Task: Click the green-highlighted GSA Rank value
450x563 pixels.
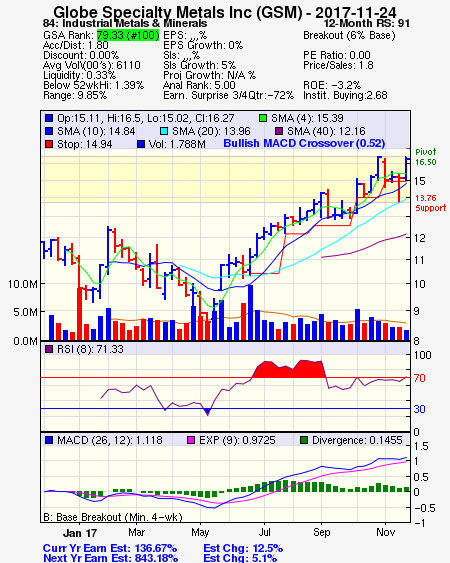Action: (128, 35)
